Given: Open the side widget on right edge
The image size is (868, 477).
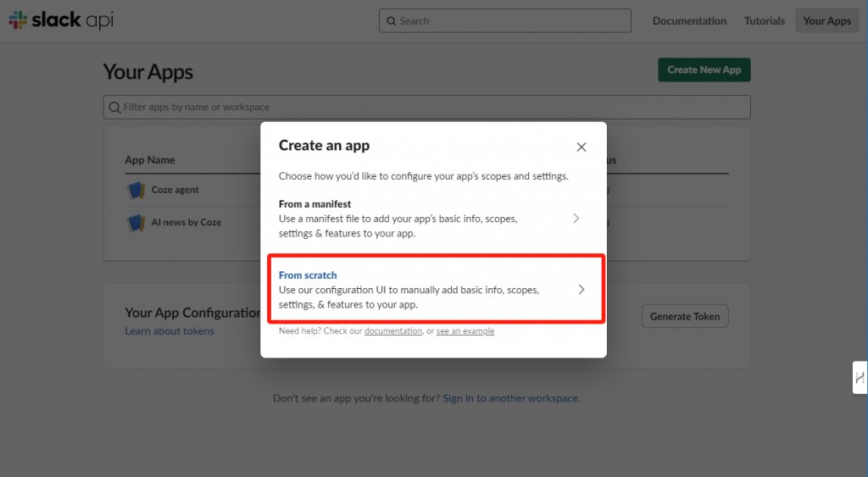Looking at the screenshot, I should pos(860,377).
